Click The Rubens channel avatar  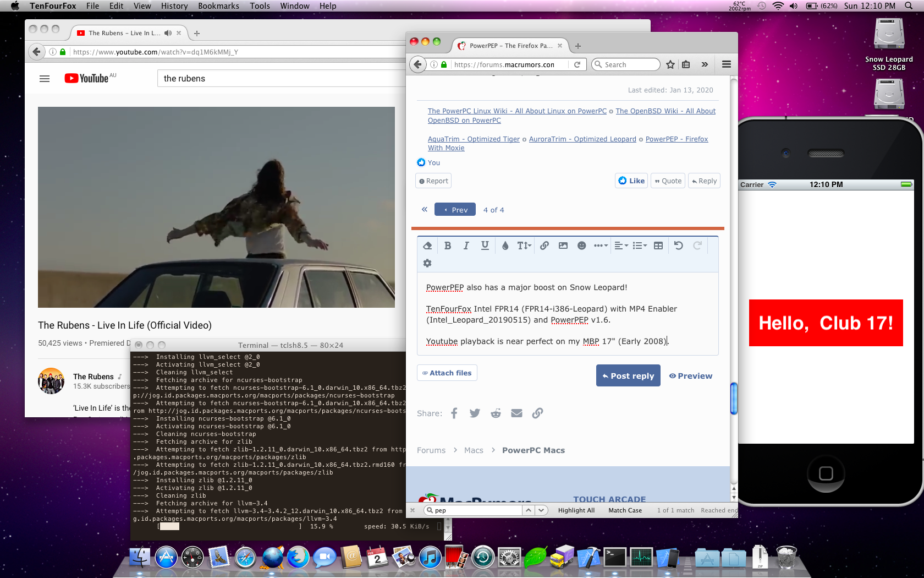pyautogui.click(x=51, y=381)
